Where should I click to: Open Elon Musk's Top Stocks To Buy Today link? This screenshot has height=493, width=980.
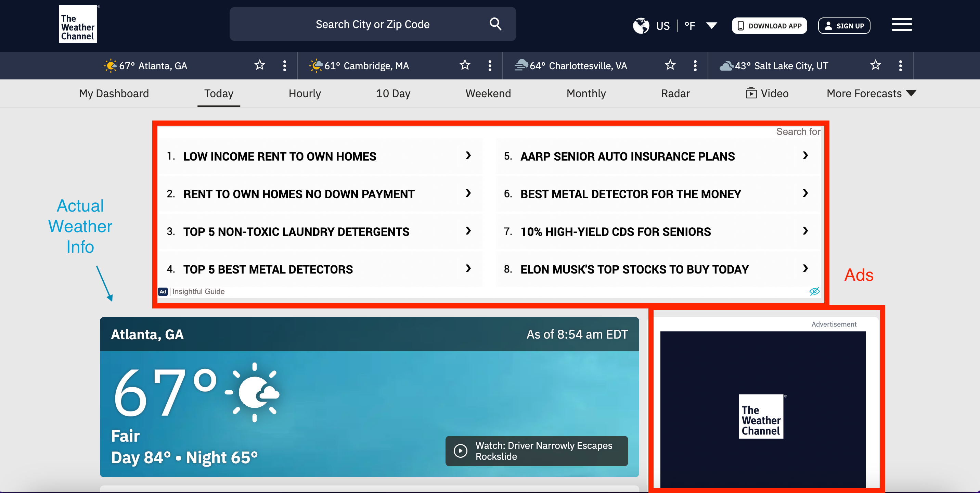click(634, 269)
